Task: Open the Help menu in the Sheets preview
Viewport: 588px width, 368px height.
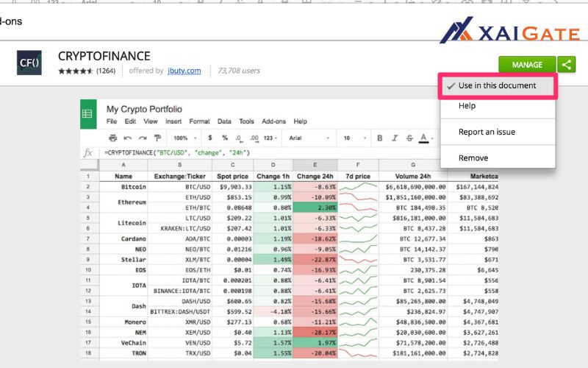Action: click(x=300, y=121)
